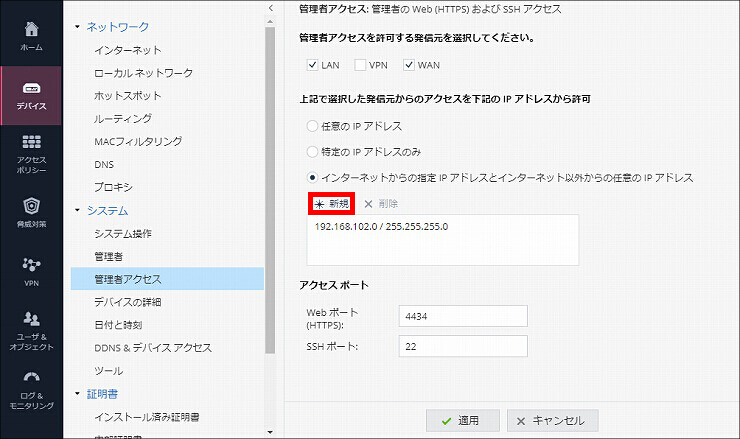Image resolution: width=740 pixels, height=439 pixels.
Task: Open the VPN sidebar icon
Action: click(x=31, y=271)
